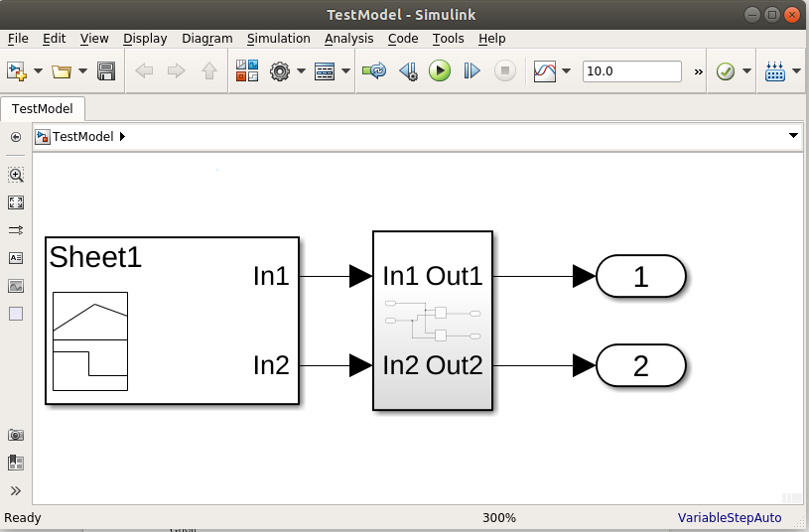This screenshot has width=809, height=532.
Task: Open the File menu
Action: coord(18,39)
